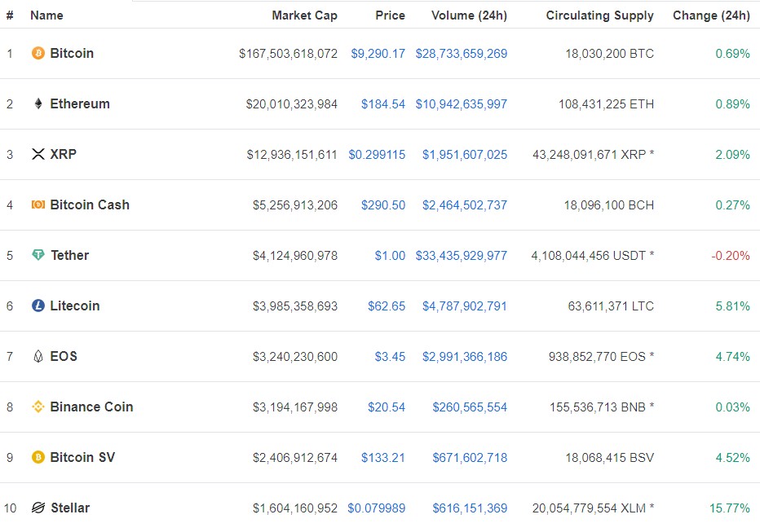
Task: Select Tether's market cap $4,124,960,978
Action: tap(295, 256)
